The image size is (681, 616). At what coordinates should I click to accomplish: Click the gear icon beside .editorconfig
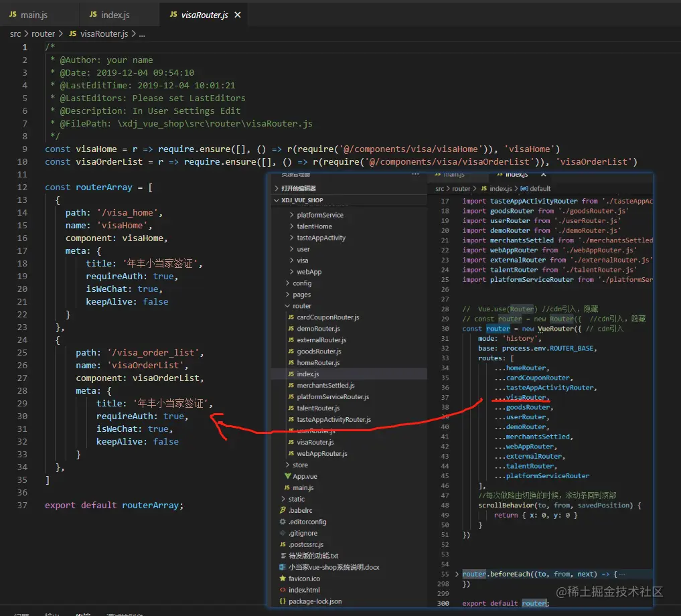pyautogui.click(x=283, y=522)
